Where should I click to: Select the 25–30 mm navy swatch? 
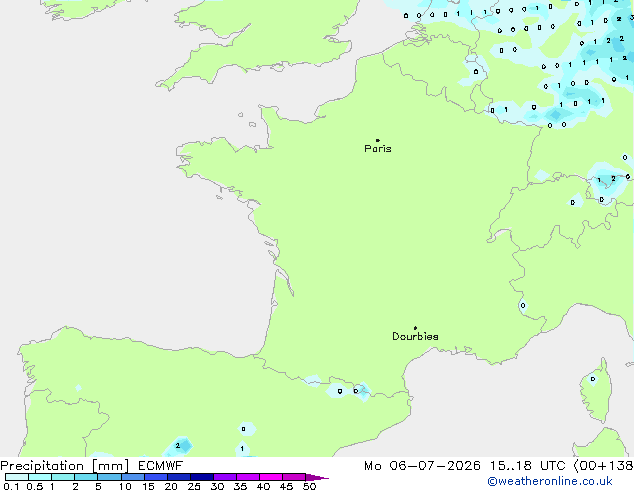click(202, 477)
